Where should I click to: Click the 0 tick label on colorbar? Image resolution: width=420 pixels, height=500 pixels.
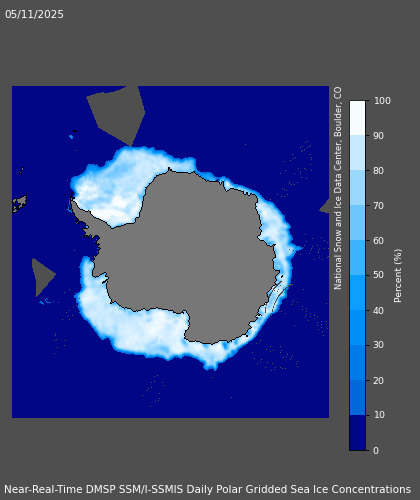[x=376, y=450]
